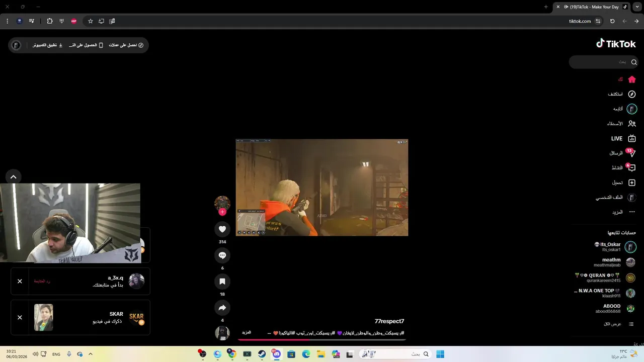Open the More three-dots sidebar item
Viewport: 644px width, 362px height.
pos(624,212)
